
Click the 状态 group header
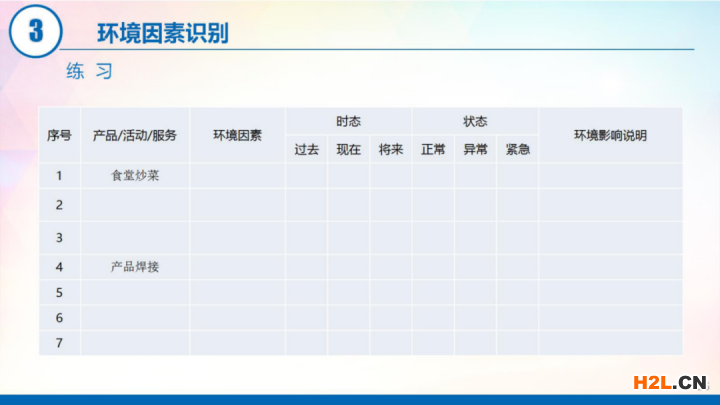click(x=475, y=121)
